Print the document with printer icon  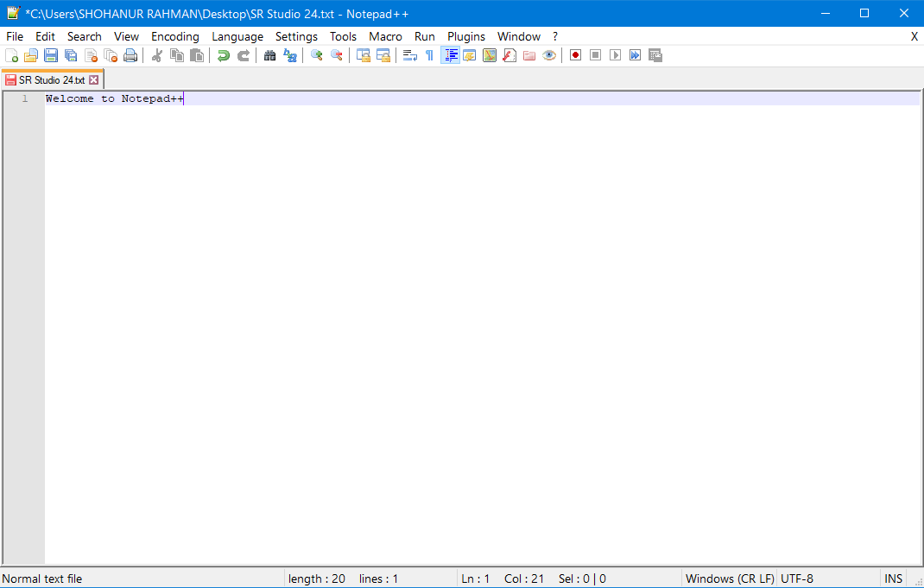tap(130, 55)
